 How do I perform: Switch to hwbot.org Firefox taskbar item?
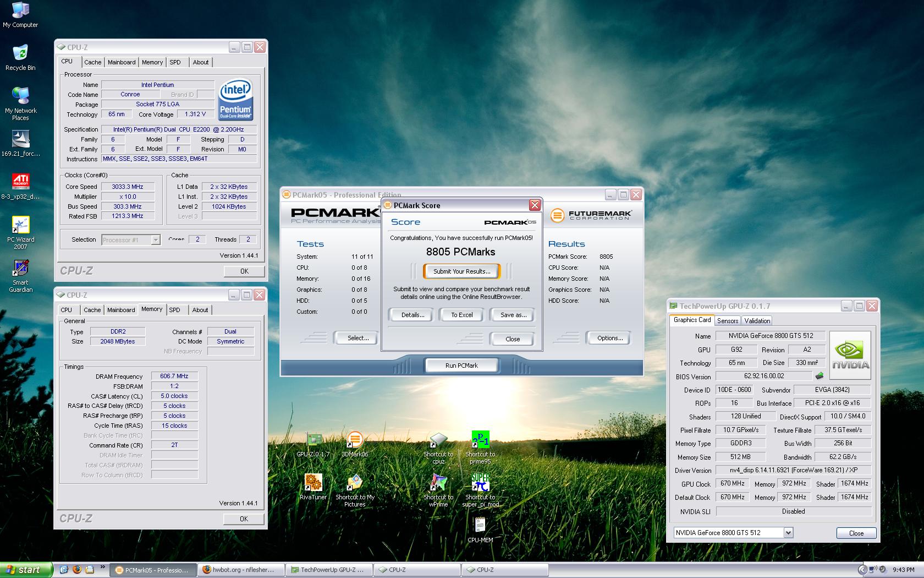[x=242, y=570]
